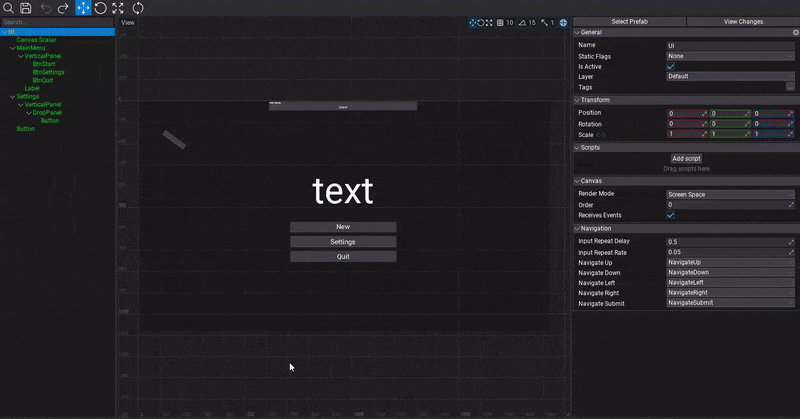Click the Select Prefab button
Viewport: 800px width, 419px height.
coord(629,21)
